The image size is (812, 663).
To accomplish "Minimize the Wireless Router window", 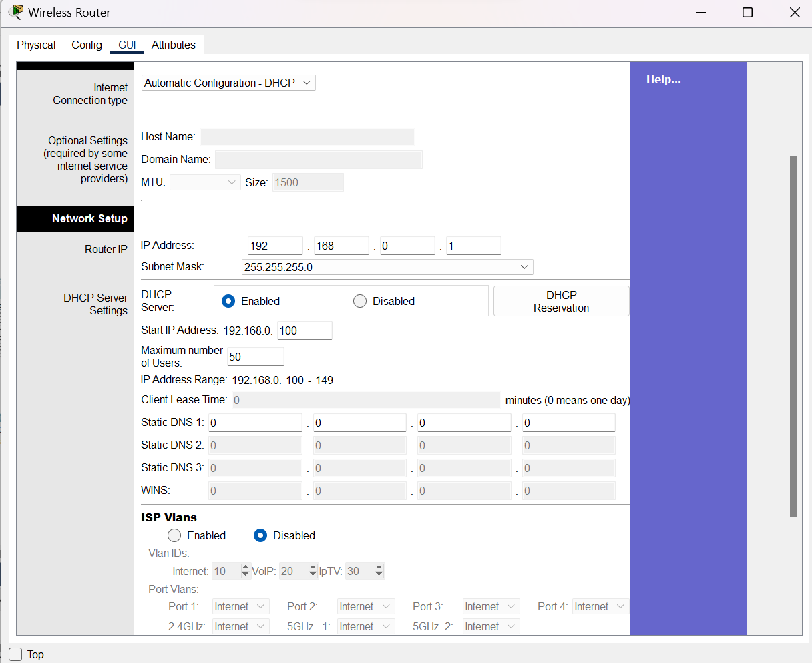I will click(701, 13).
